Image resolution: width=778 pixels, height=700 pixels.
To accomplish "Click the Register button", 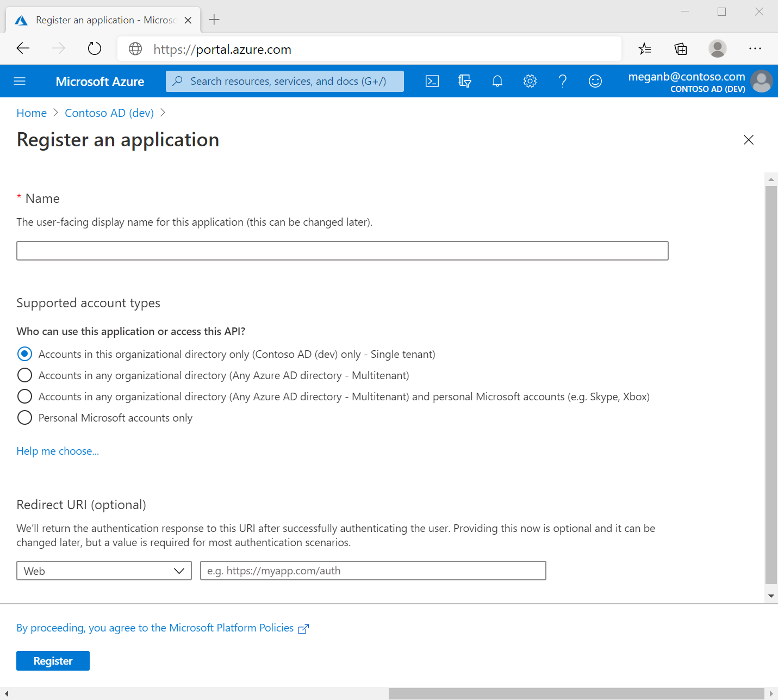I will 53,660.
